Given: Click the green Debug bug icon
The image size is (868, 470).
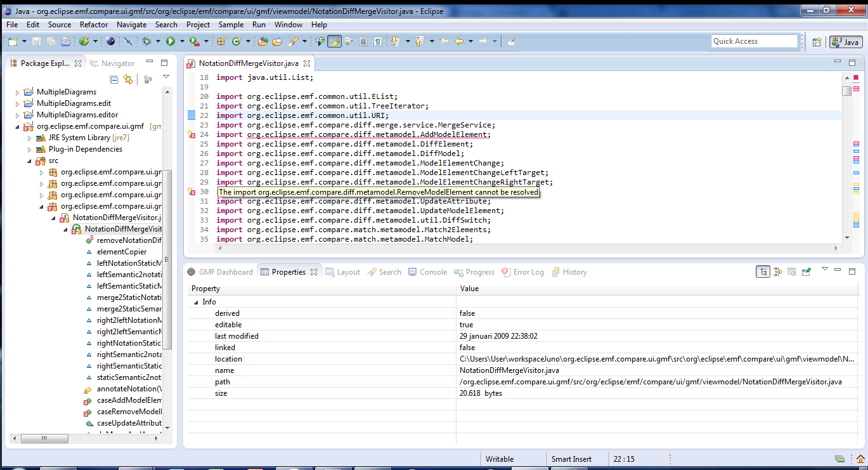Looking at the screenshot, I should point(146,41).
